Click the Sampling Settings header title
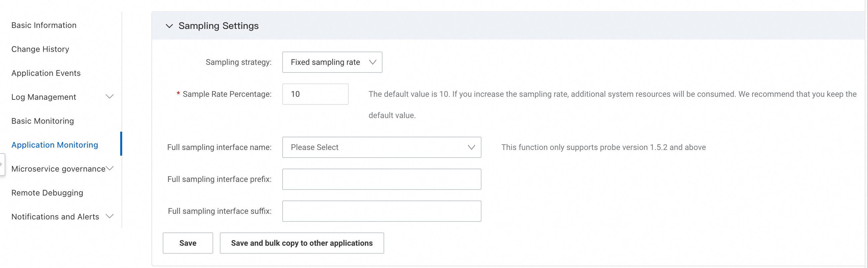This screenshot has height=268, width=868. [x=218, y=26]
